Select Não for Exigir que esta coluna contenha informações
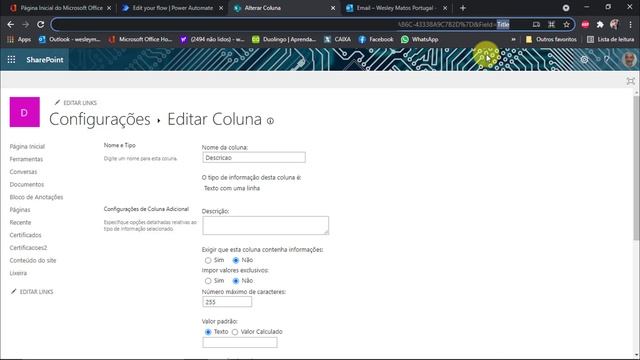Screen dimensions: 640x360 pos(236,260)
